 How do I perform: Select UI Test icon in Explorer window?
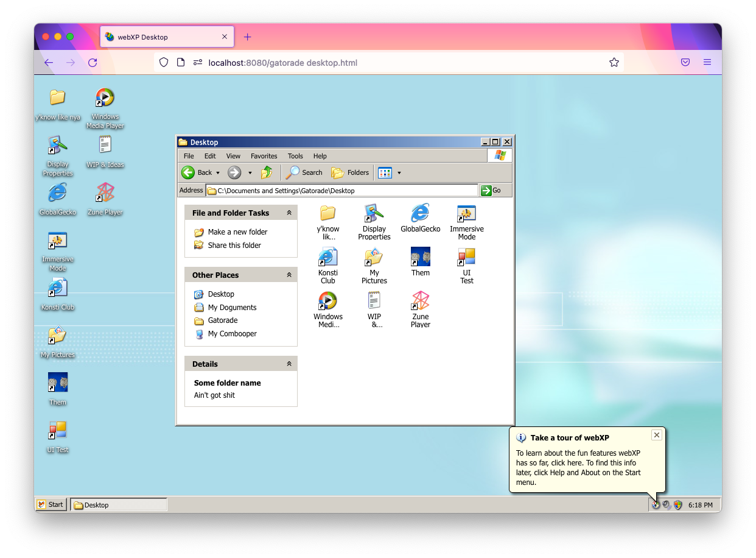[x=467, y=258]
